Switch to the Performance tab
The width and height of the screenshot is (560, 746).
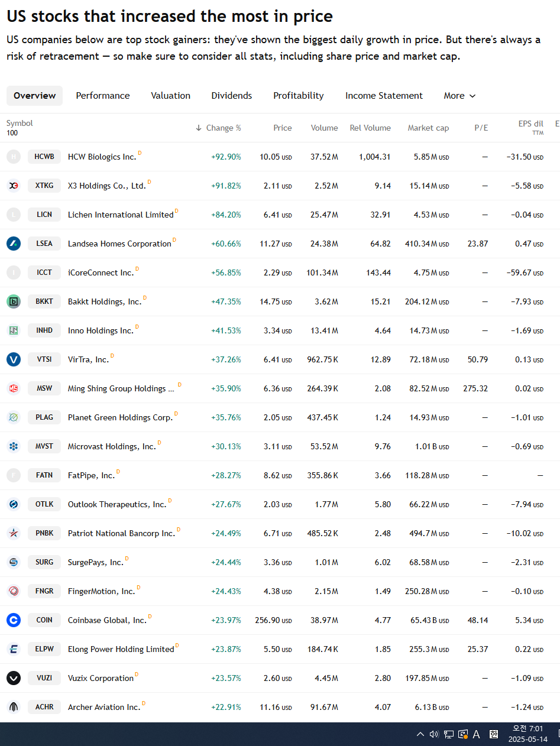click(x=103, y=96)
